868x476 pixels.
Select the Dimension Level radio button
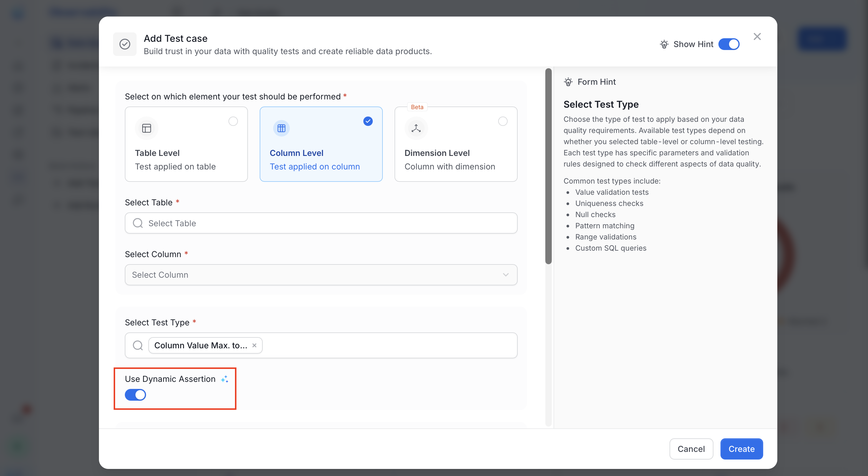click(x=502, y=121)
